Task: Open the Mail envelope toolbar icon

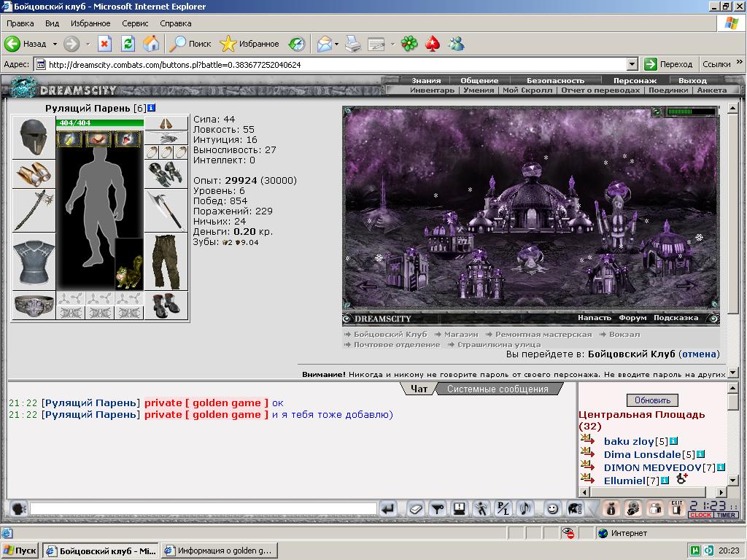Action: 325,44
